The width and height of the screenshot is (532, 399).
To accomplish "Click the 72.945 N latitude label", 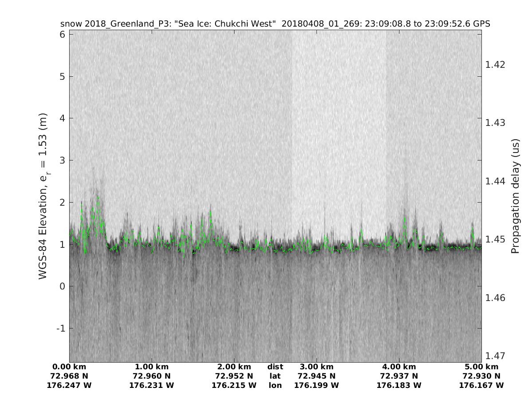I will click(x=316, y=376).
